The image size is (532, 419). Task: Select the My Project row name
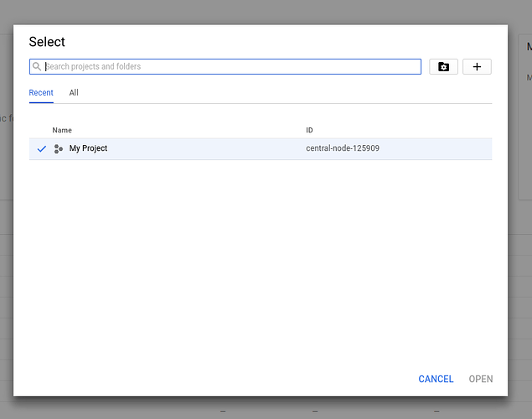click(88, 148)
